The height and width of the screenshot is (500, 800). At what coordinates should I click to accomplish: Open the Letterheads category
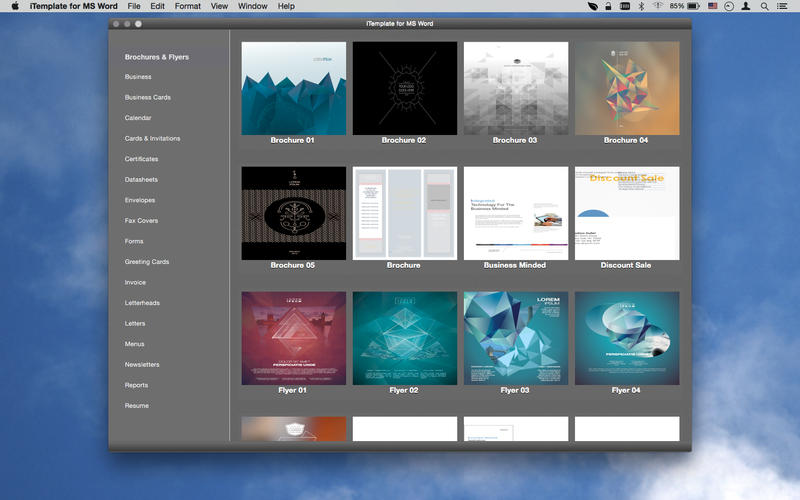click(142, 303)
